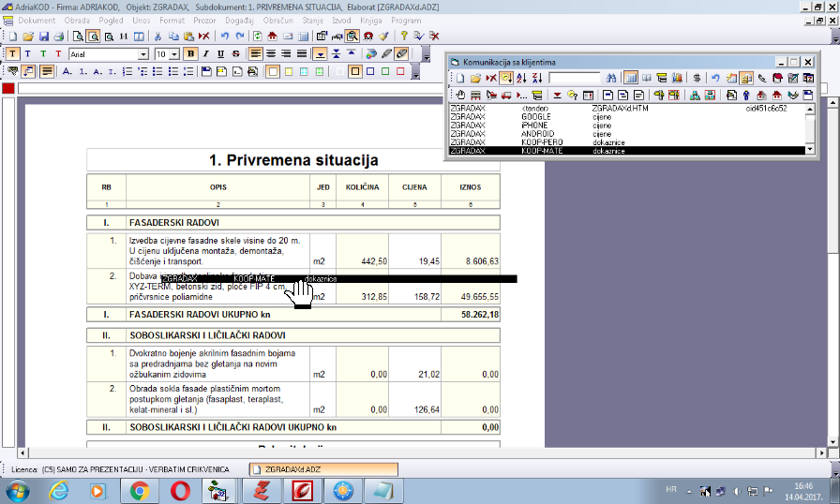Screen dimensions: 840x504
Task: Click the document vertical scrollbar down arrow
Action: pyautogui.click(x=833, y=442)
